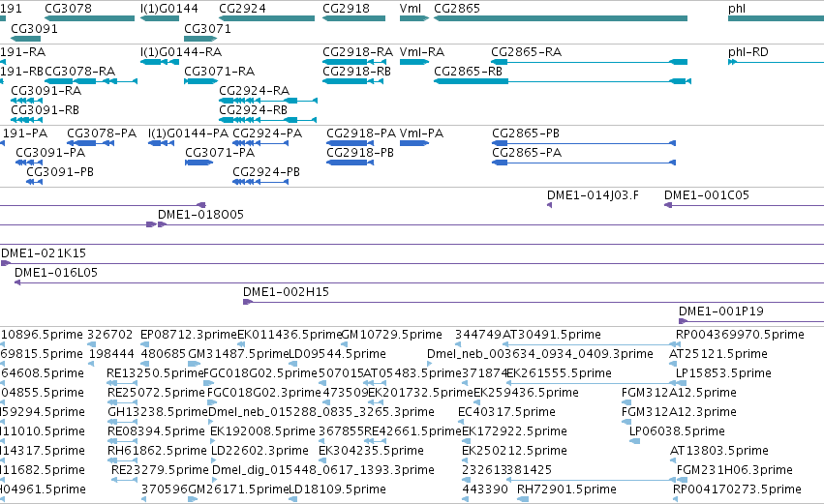Click the CG3091-PA protein label
The width and height of the screenshot is (824, 504).
[50, 153]
